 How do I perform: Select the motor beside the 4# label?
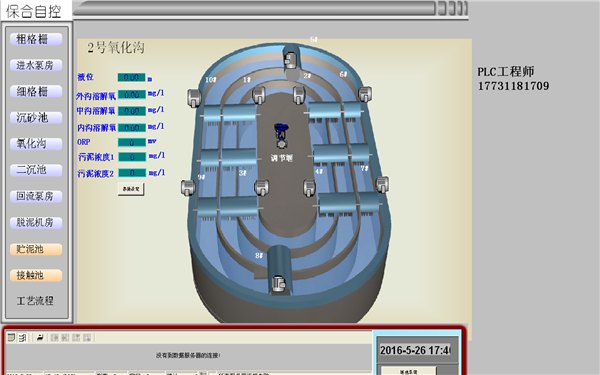309,188
